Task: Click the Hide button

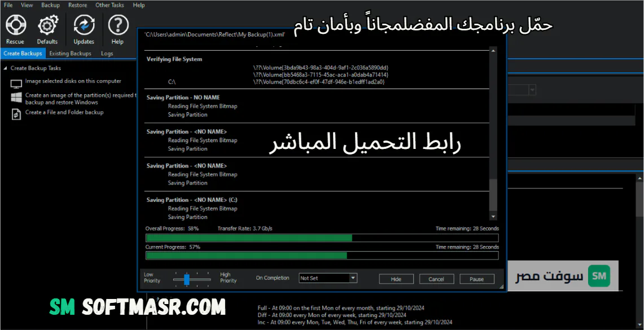Action: [396, 279]
